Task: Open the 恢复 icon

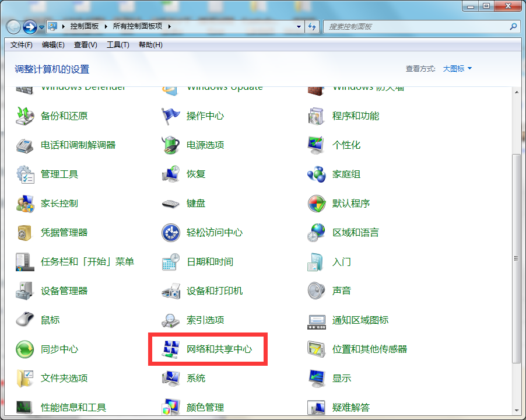Action: click(x=171, y=174)
